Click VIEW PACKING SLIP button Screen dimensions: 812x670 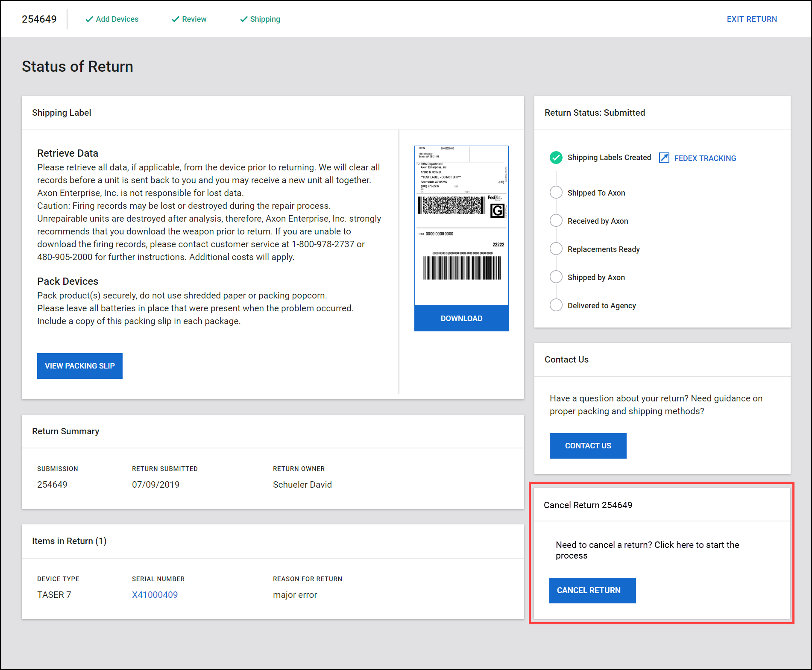(x=80, y=366)
